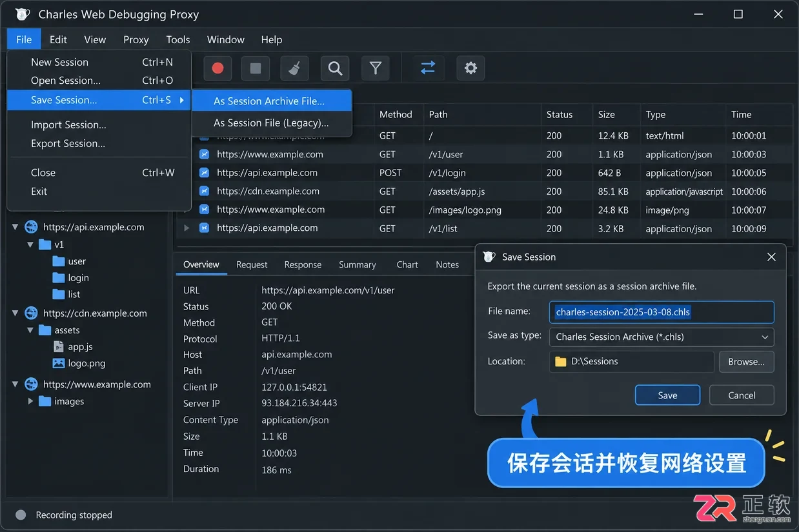The image size is (799, 532).
Task: Click the logo.png image icon
Action: (x=59, y=363)
